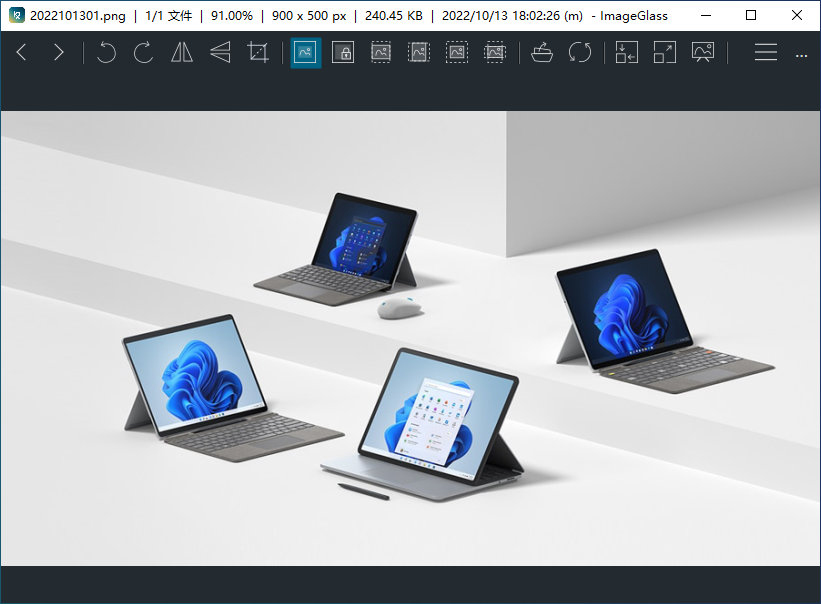Select the crop tool

pos(258,52)
